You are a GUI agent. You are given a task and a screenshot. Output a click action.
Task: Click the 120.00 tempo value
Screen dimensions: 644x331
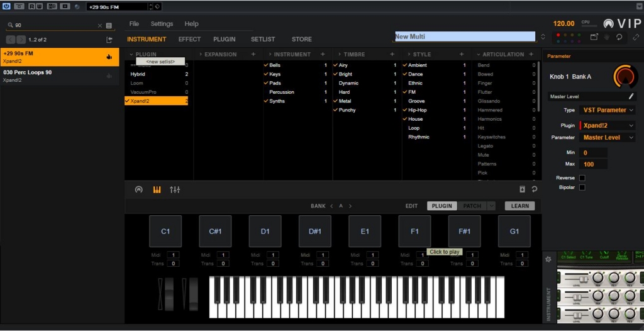click(x=564, y=24)
